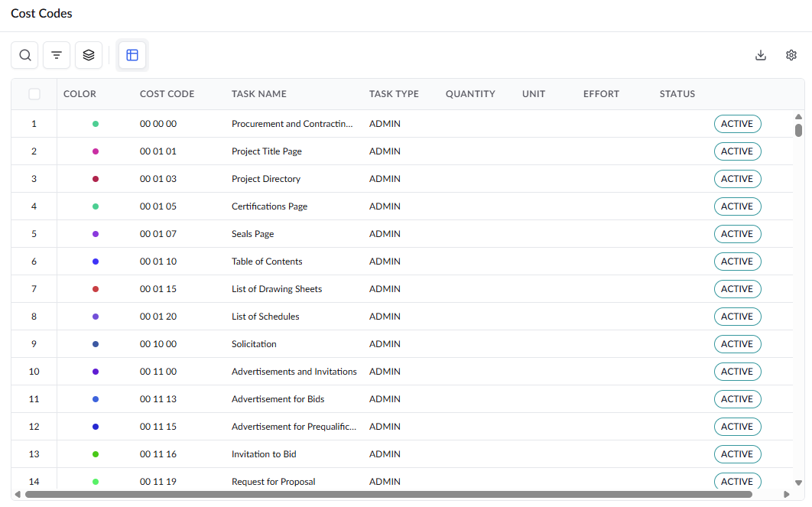Viewport: 812px width, 507px height.
Task: Open the Table of Contents task
Action: [x=267, y=262]
